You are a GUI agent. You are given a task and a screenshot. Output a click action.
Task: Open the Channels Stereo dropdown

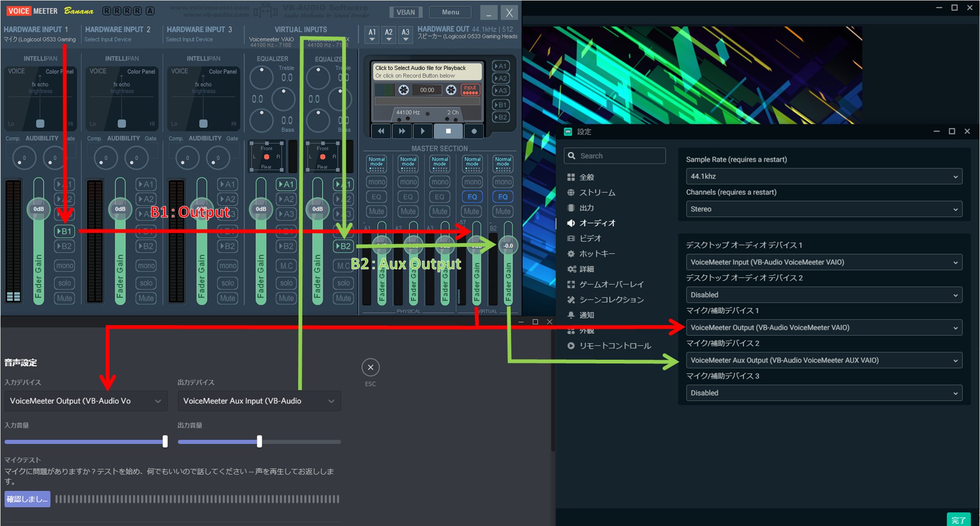824,209
